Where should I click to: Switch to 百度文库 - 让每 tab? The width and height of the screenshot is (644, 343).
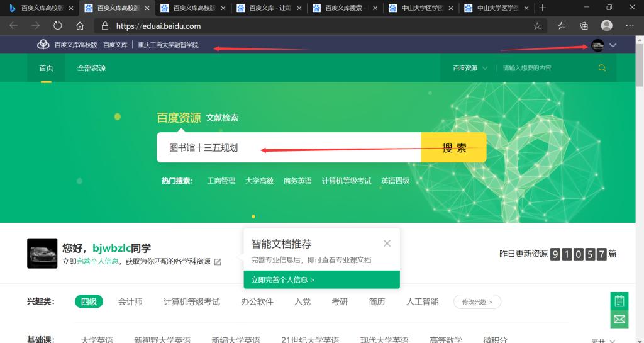pyautogui.click(x=269, y=8)
